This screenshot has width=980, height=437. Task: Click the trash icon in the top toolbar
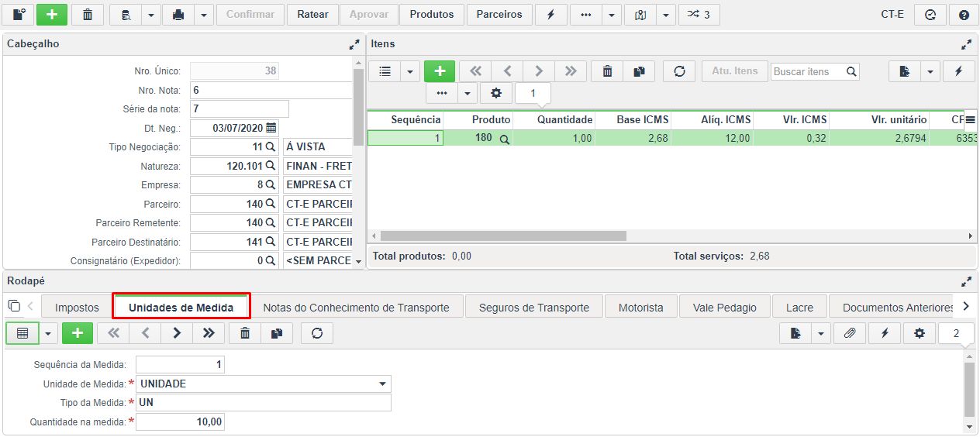(x=88, y=15)
